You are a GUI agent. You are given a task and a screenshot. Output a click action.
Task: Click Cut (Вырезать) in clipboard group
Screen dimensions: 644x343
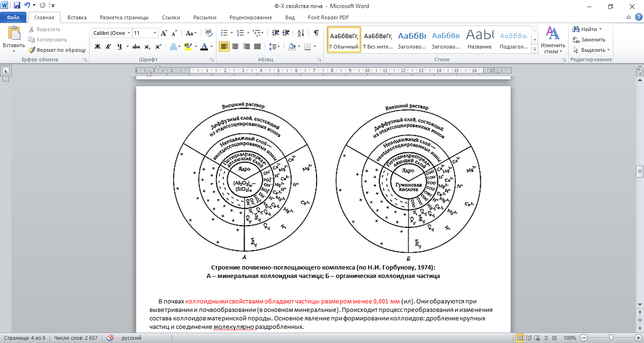click(44, 29)
